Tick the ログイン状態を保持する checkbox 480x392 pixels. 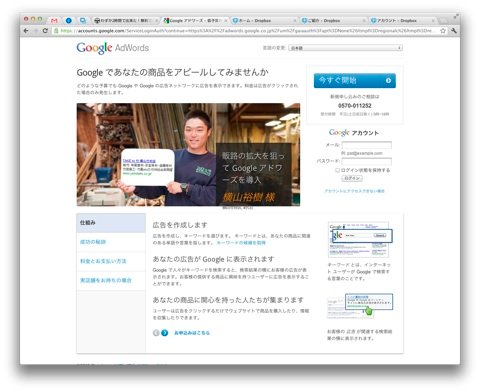pyautogui.click(x=337, y=170)
